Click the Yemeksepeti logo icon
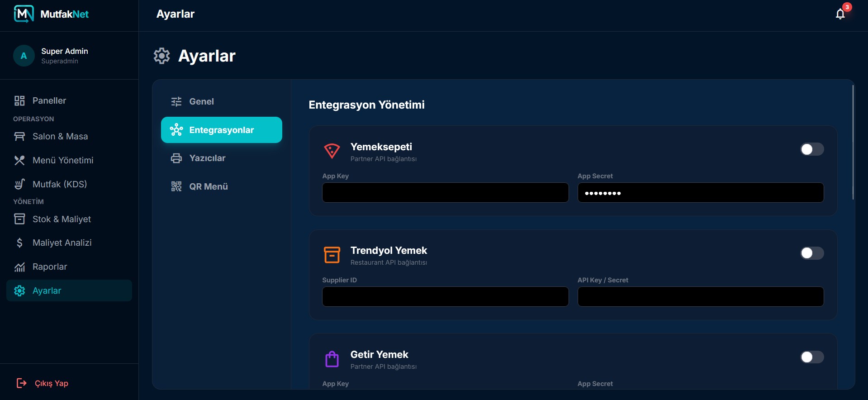 (332, 151)
